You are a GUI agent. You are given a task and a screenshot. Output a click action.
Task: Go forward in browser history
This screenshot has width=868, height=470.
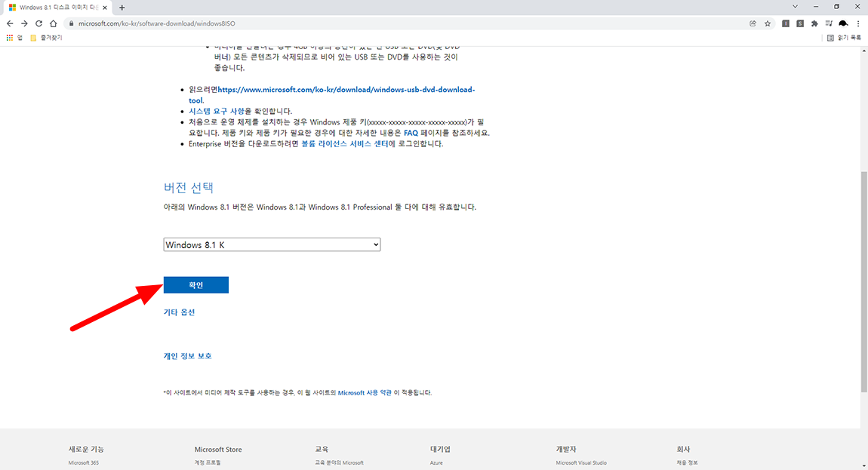coord(24,24)
